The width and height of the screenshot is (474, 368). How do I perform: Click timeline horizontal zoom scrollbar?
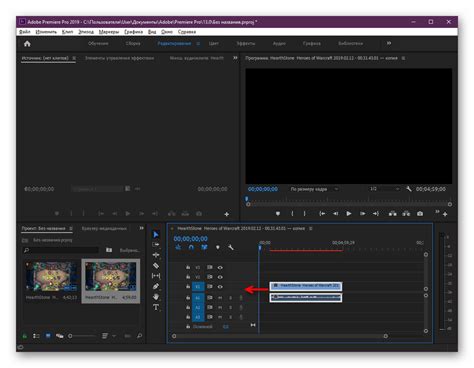(280, 336)
